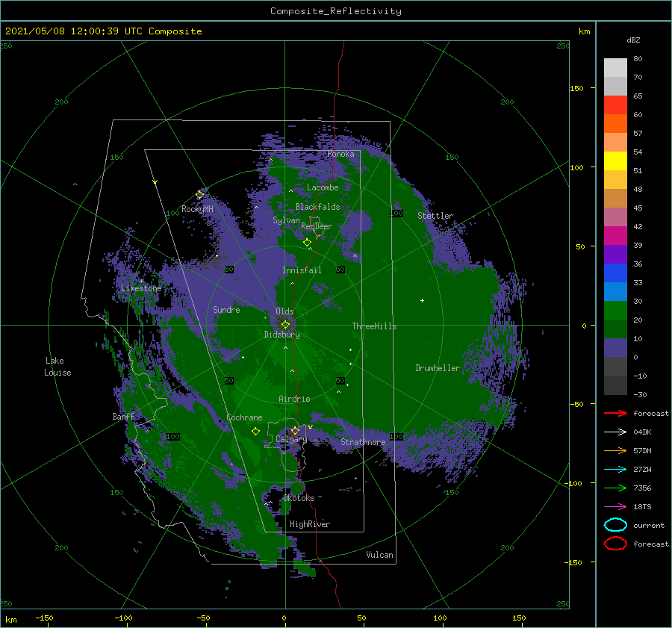The width and height of the screenshot is (672, 628).
Task: Click the white 04DK arrow in legend
Action: (x=616, y=432)
